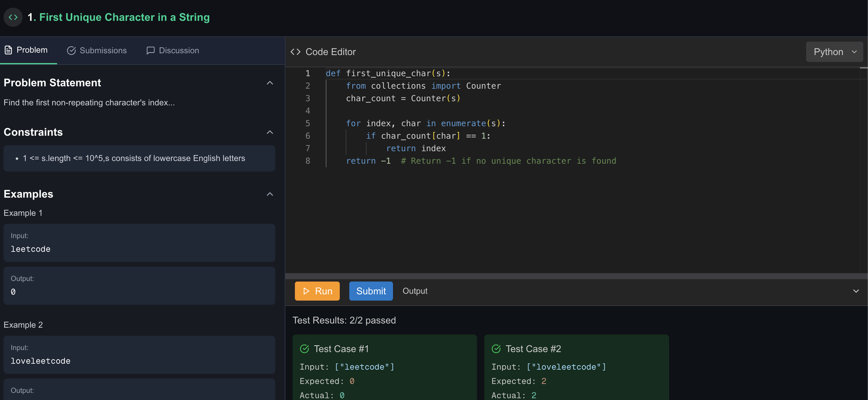Screen dimensions: 868x400
Task: Switch to the Discussion tab
Action: click(173, 51)
